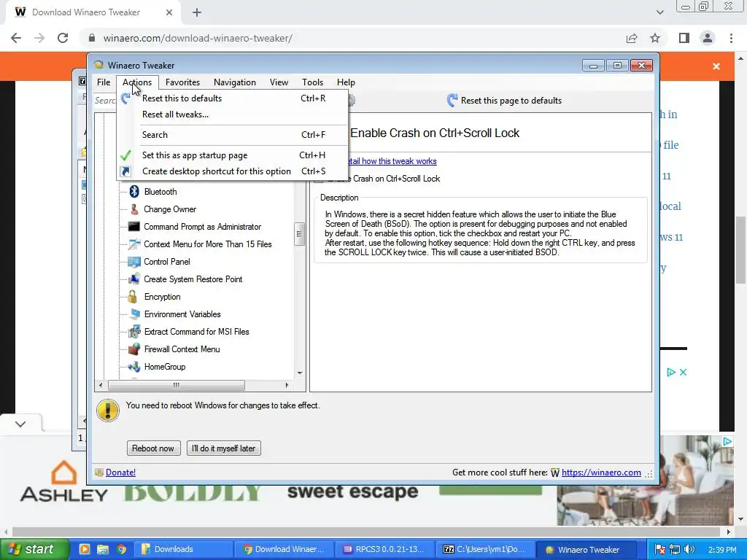
Task: Open the how this tweak works link
Action: (x=392, y=161)
